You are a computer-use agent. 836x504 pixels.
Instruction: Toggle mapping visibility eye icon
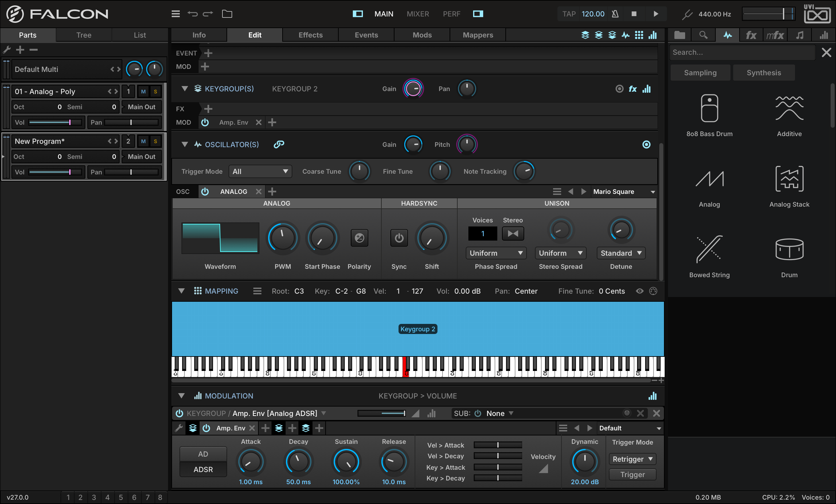tap(639, 291)
